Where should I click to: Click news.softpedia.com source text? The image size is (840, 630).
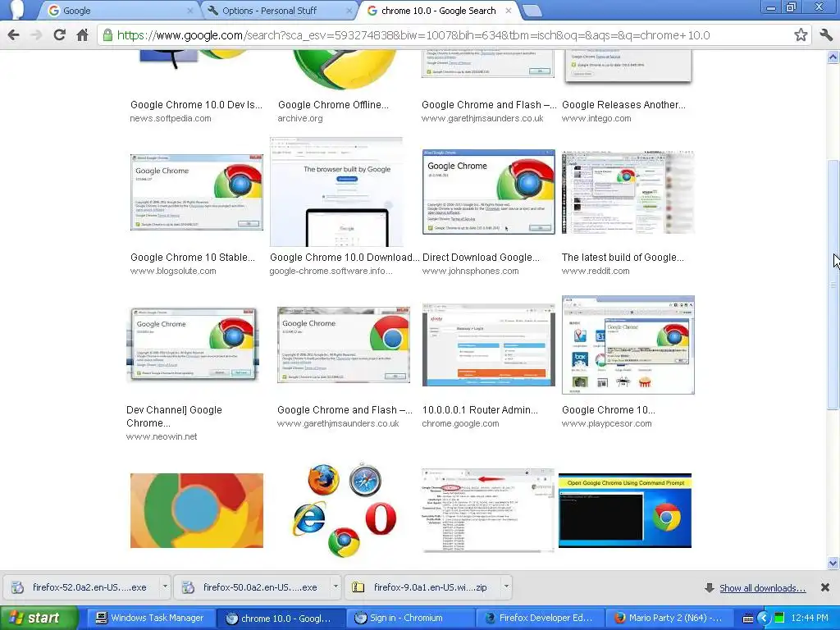(171, 118)
